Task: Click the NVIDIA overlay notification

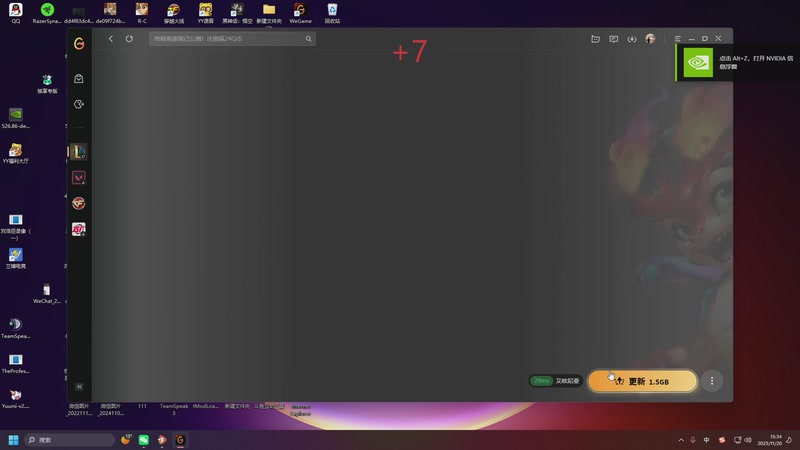Action: coord(738,62)
